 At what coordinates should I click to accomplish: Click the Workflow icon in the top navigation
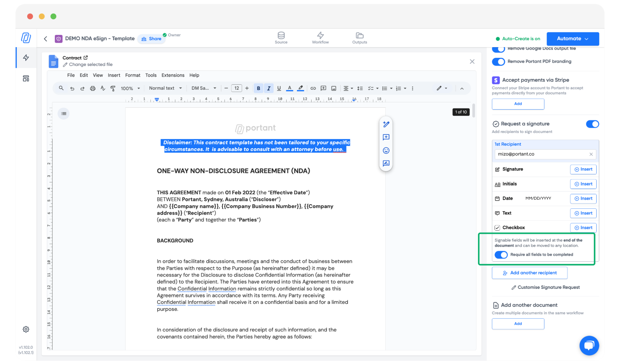(x=320, y=38)
